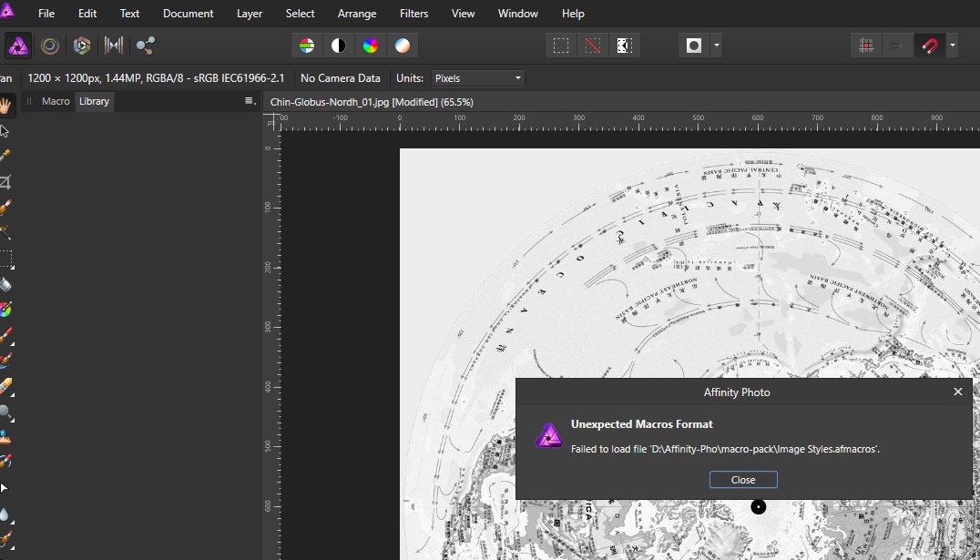
Task: Select the View (hand) tool
Action: coord(5,106)
